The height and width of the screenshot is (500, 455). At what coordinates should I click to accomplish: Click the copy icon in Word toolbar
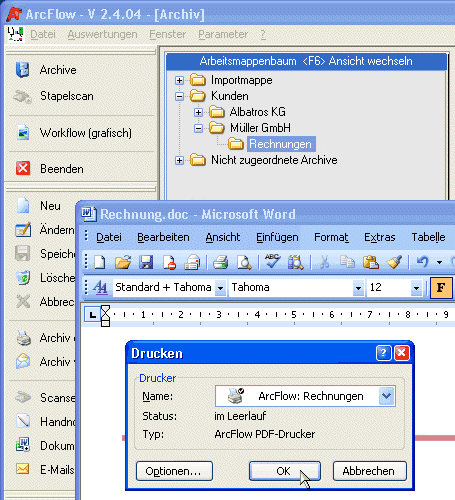pyautogui.click(x=347, y=262)
